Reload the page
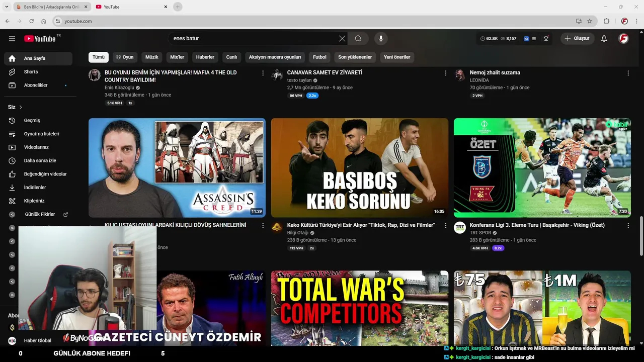The image size is (644, 362). [x=31, y=21]
